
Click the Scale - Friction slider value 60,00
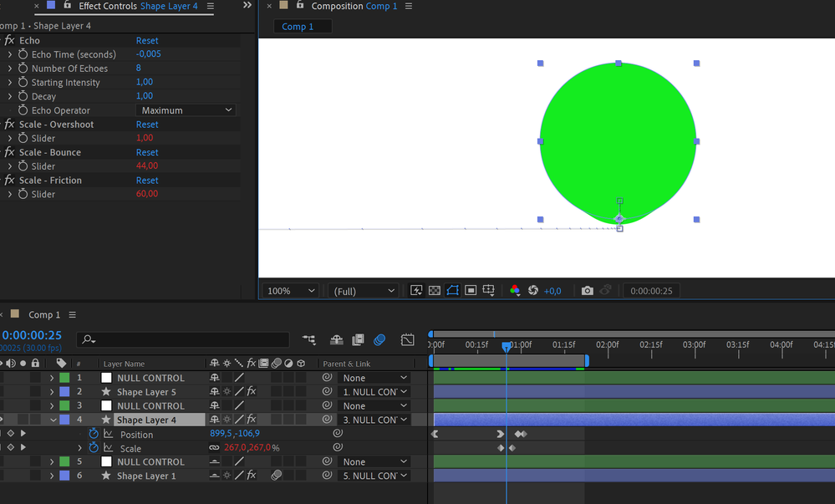click(147, 194)
